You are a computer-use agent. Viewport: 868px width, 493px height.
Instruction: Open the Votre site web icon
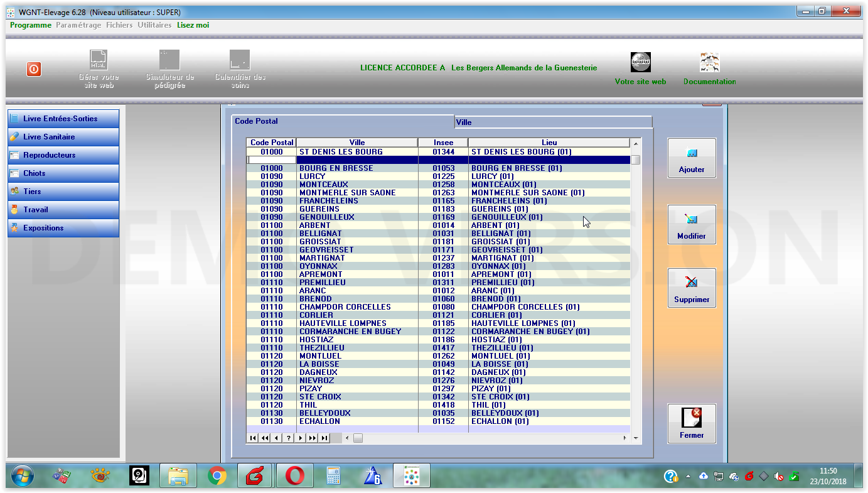pyautogui.click(x=640, y=63)
